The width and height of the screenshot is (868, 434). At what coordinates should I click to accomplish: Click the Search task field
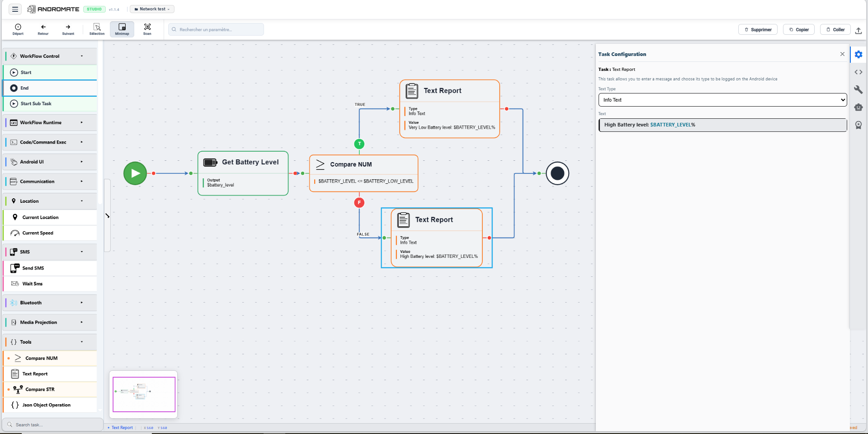coord(52,425)
